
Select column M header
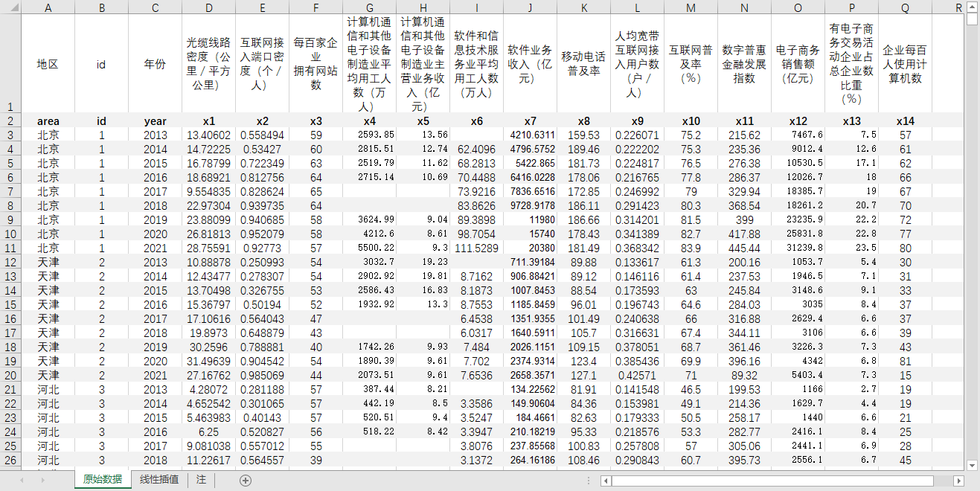point(691,7)
